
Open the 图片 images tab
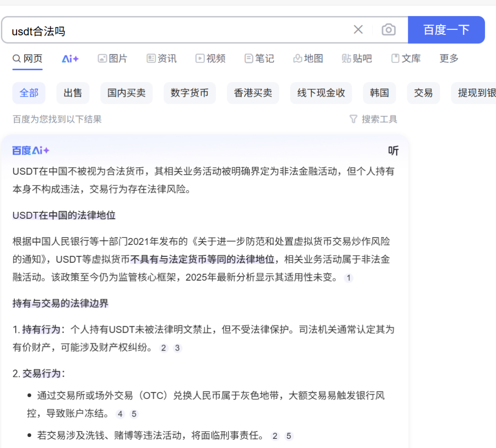coord(113,59)
